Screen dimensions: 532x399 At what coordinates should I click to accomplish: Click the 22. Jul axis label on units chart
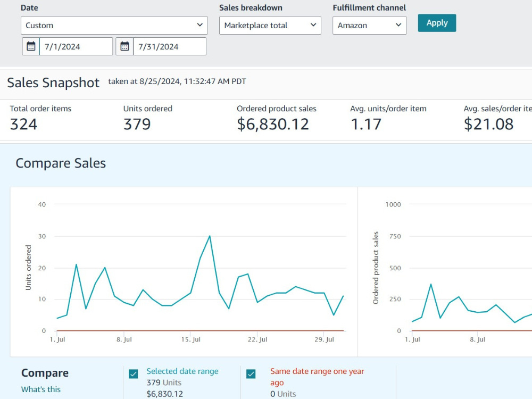257,339
